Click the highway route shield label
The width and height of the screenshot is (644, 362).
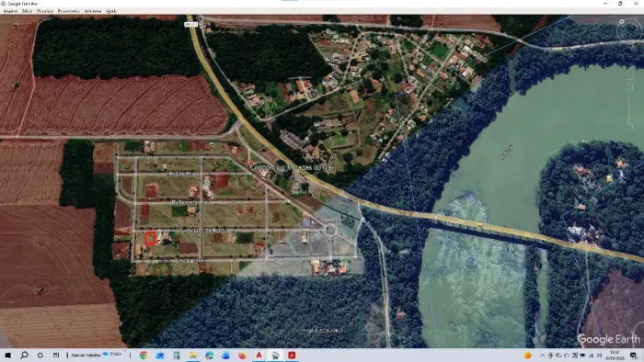[x=191, y=25]
